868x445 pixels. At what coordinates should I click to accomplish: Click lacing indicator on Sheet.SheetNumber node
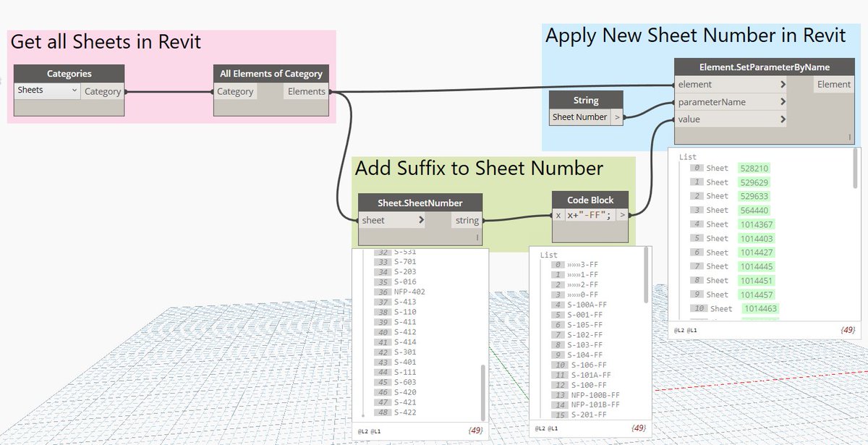coord(477,237)
